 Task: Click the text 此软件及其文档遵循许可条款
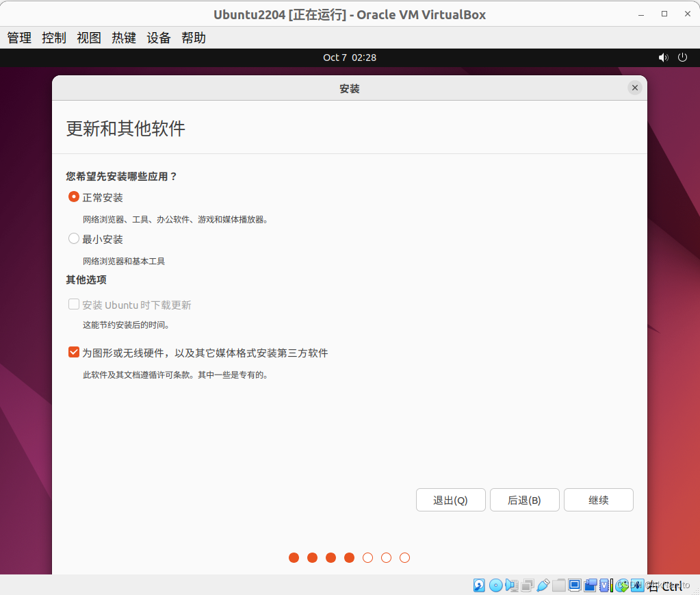pos(137,375)
